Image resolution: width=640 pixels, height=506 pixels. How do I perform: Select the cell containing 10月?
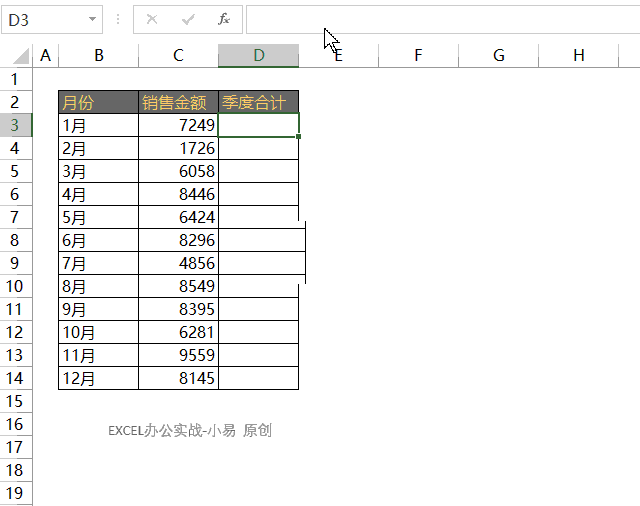(98, 332)
